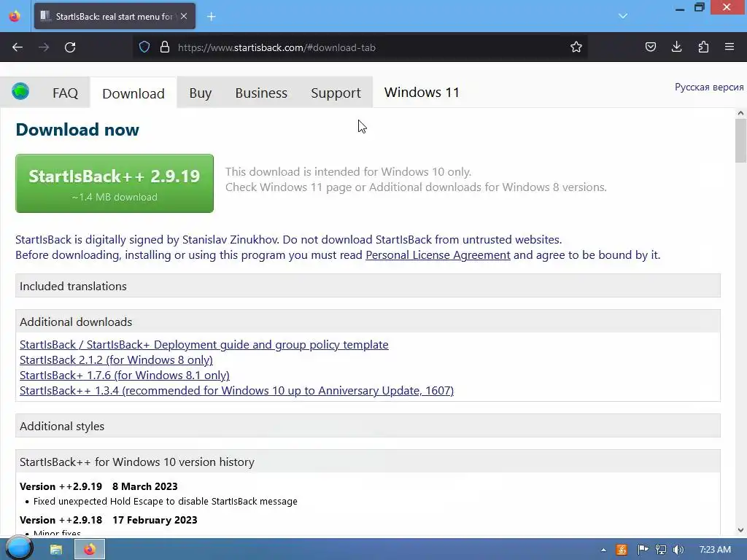Collapse the Additional downloads section
The height and width of the screenshot is (560, 747).
368,322
